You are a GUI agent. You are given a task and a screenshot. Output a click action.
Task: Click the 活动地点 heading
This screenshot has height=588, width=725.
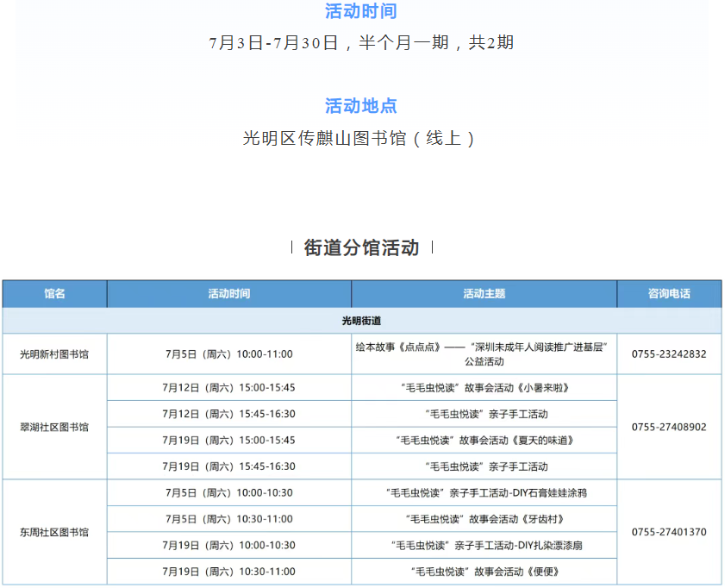[360, 106]
